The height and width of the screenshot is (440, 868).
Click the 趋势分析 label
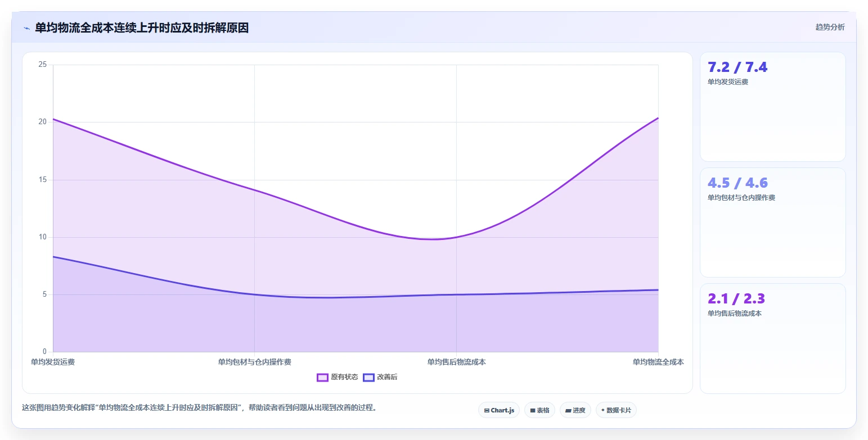pyautogui.click(x=830, y=27)
